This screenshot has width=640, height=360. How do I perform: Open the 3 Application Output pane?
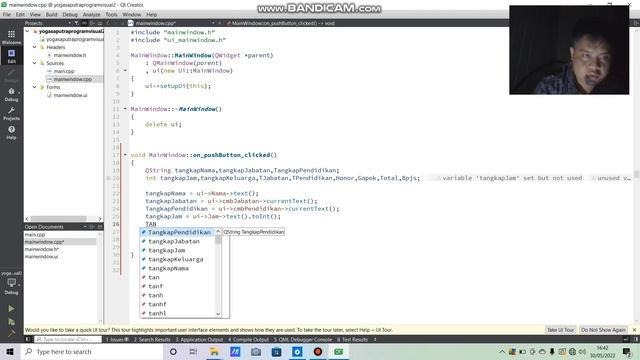(x=200, y=339)
